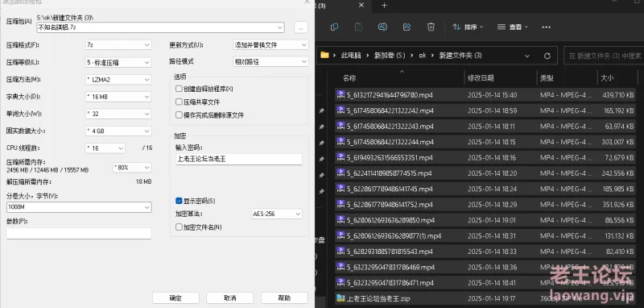Click the Copy icon in Explorer toolbar

coord(335,27)
